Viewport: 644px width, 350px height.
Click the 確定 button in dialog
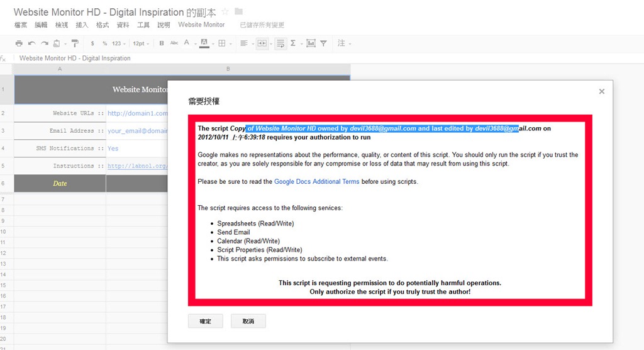[205, 321]
